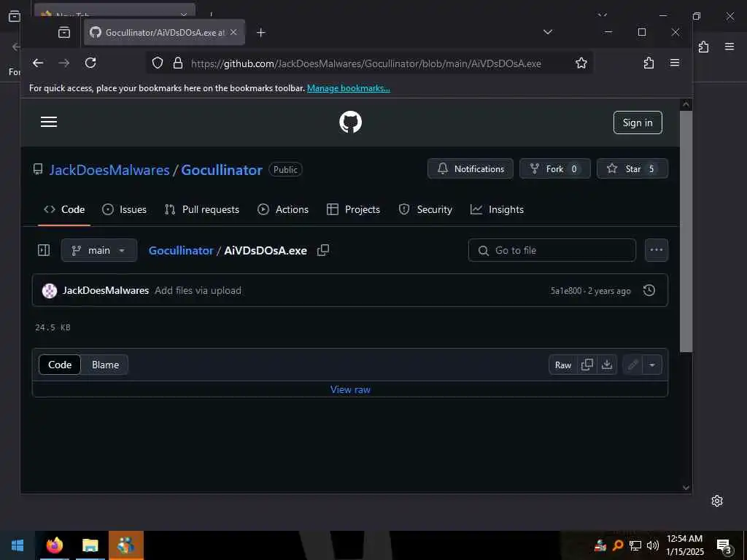Bookmark this page with the star icon
This screenshot has width=747, height=560.
coord(581,63)
